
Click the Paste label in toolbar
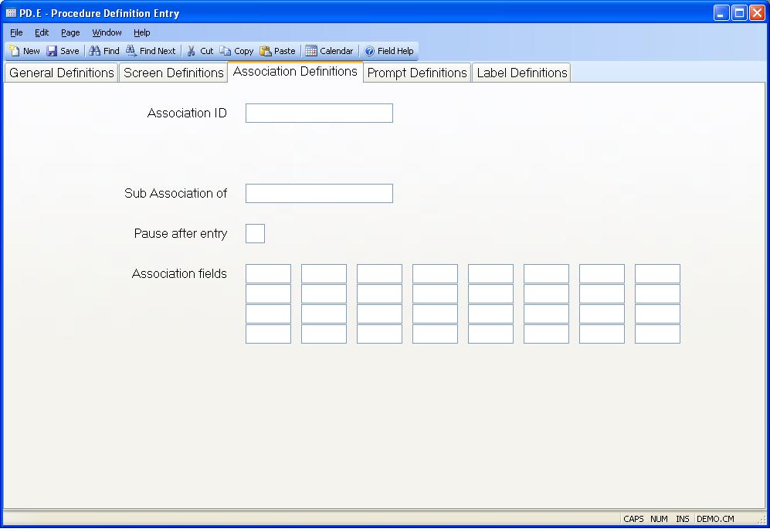click(x=285, y=51)
